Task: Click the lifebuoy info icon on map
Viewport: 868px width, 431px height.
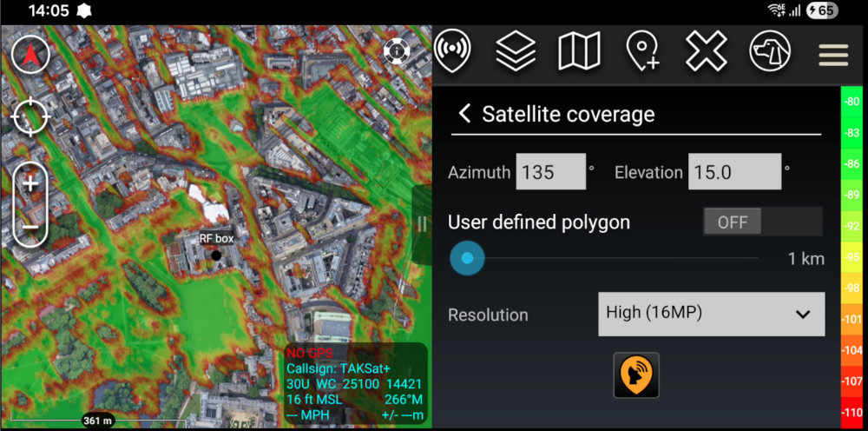Action: 397,51
